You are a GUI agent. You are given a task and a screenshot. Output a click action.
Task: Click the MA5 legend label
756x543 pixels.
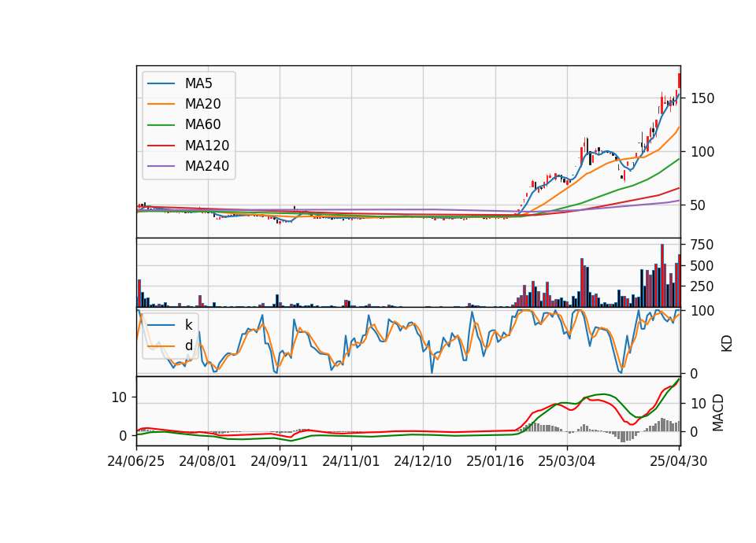tap(198, 83)
